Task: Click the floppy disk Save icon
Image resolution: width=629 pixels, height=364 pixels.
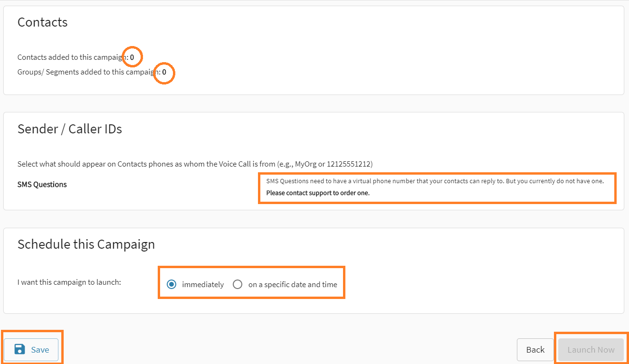Action: 19,349
